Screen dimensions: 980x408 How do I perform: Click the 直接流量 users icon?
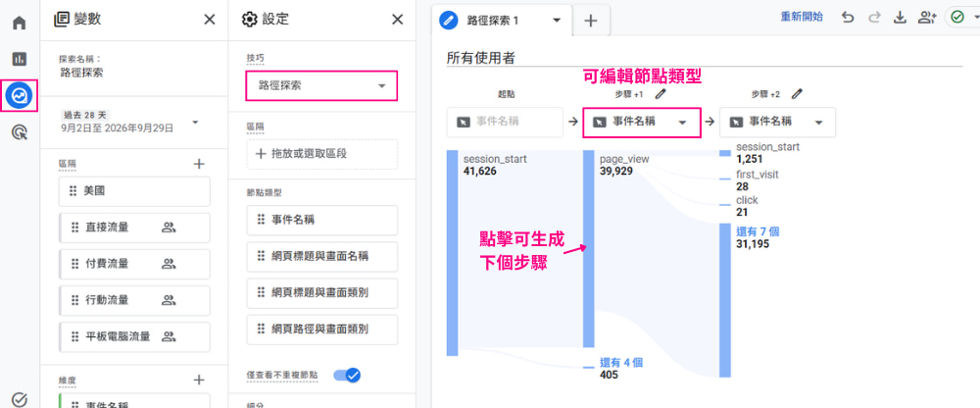click(169, 228)
